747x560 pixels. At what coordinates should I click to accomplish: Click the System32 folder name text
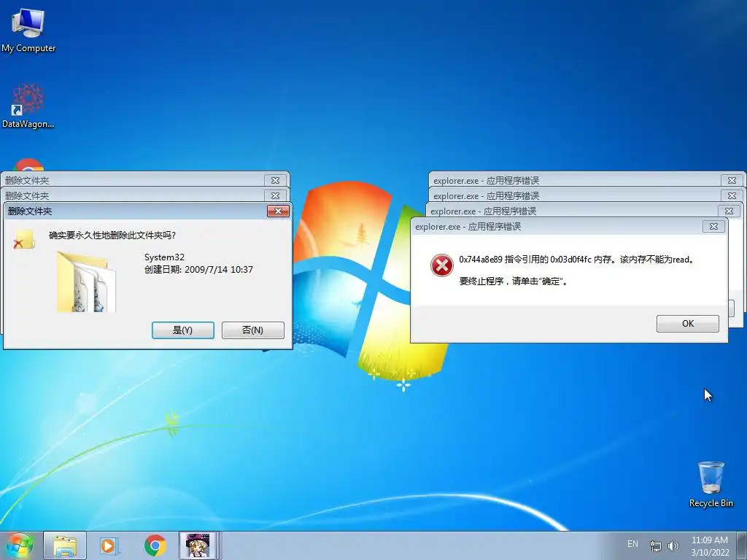164,257
